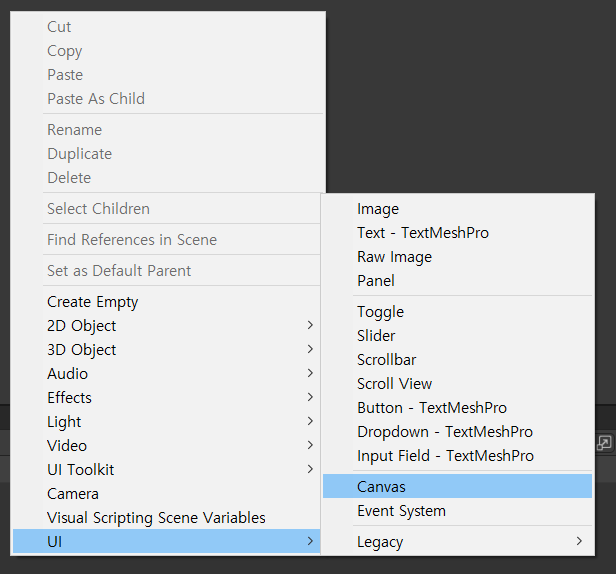The height and width of the screenshot is (574, 616).
Task: Open the 3D Object submenu
Action: pyautogui.click(x=167, y=350)
